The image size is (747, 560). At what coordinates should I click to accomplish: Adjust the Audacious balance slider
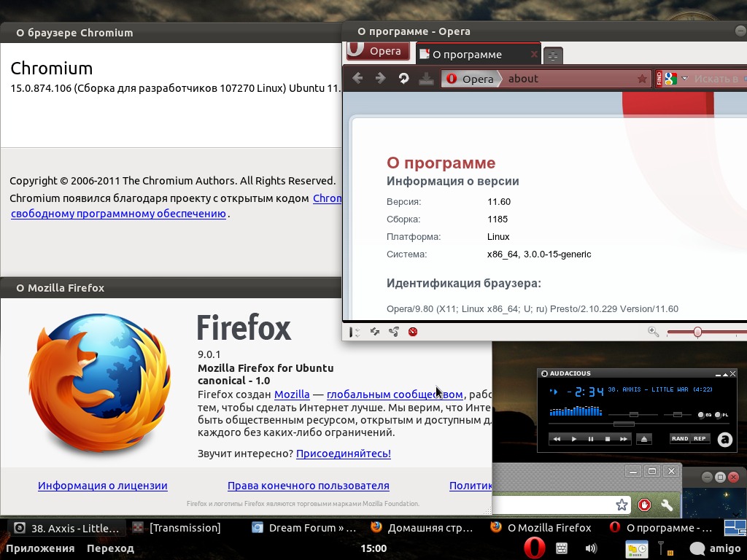[678, 415]
